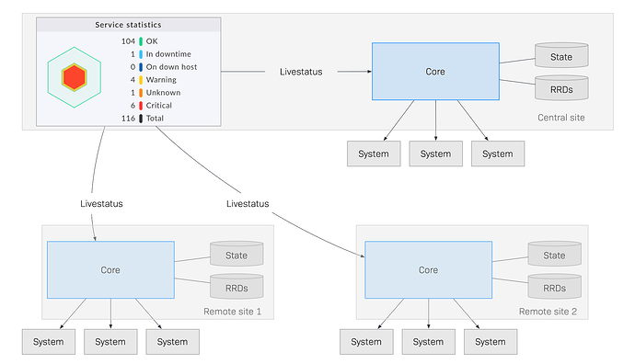Screen dimensions: 635x364
Task: Select the Critical label
Action: pyautogui.click(x=158, y=106)
